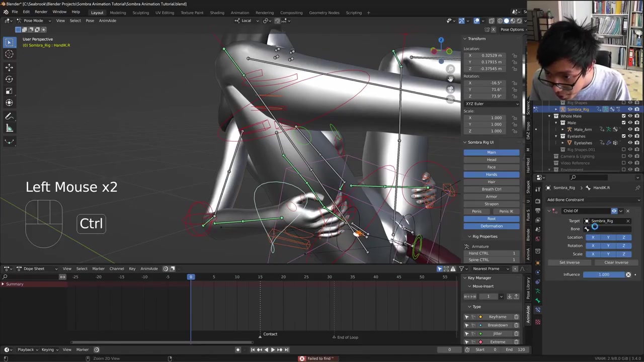Choose the 3D Cursor tool
644x362 pixels.
click(9, 54)
